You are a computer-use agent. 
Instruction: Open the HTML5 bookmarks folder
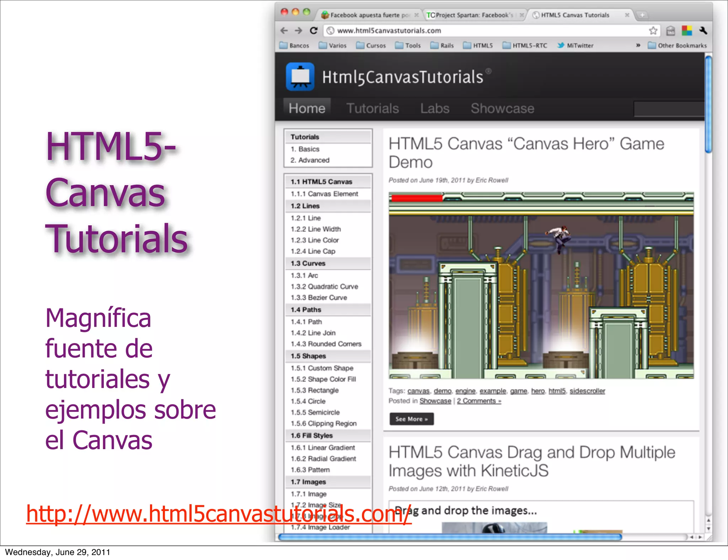tap(478, 45)
